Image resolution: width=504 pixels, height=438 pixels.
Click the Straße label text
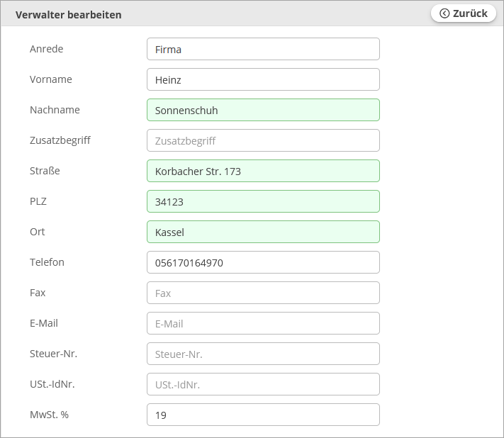pyautogui.click(x=45, y=171)
